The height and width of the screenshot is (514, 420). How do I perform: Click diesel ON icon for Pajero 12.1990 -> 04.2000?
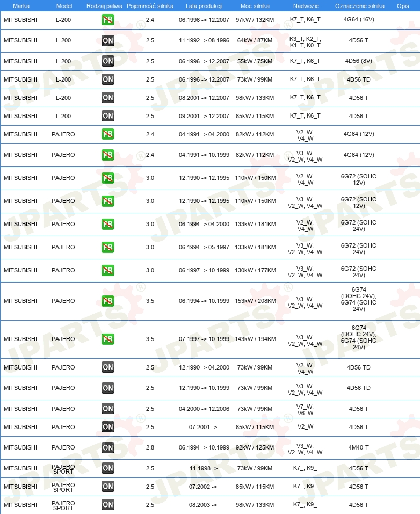pyautogui.click(x=107, y=367)
